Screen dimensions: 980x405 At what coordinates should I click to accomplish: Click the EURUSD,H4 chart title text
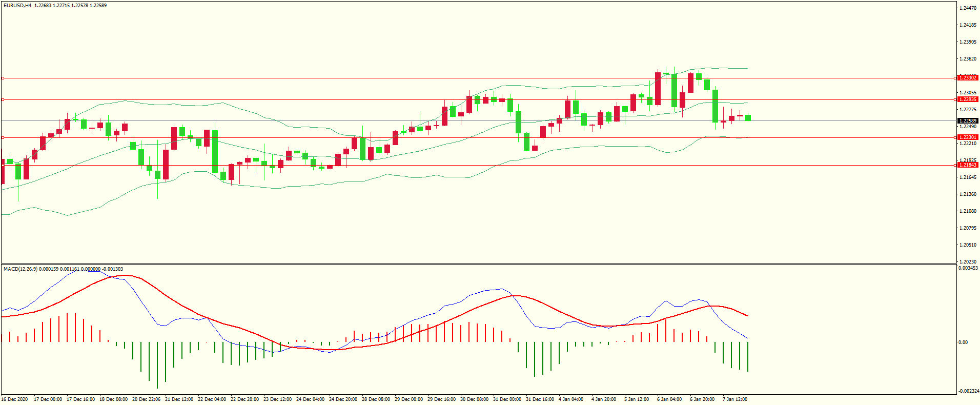coord(17,6)
